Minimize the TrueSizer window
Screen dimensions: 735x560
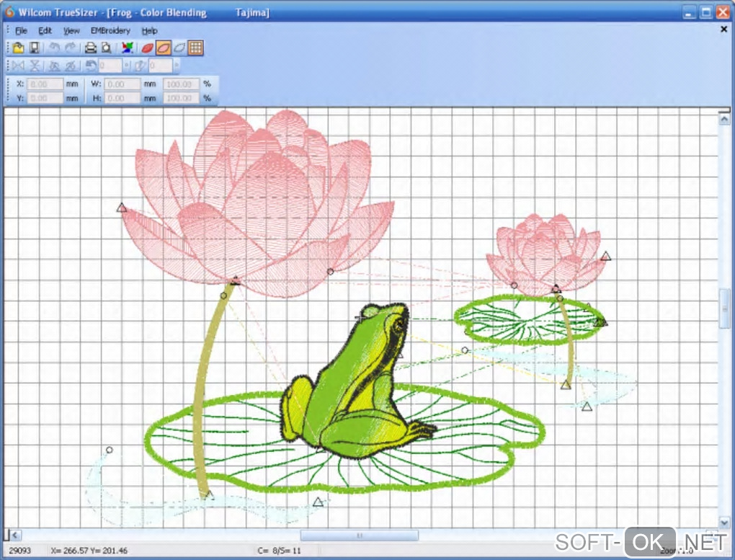689,12
